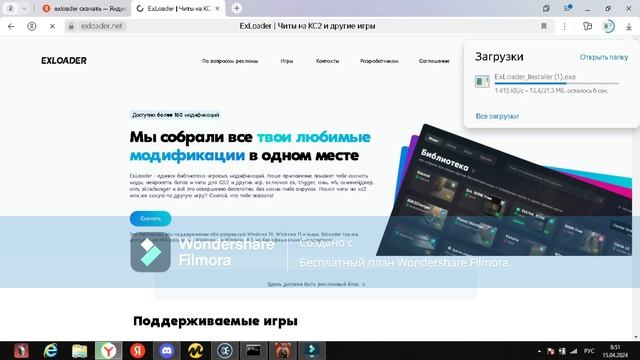
Task: Go back with the browser back arrow
Action: (x=11, y=26)
